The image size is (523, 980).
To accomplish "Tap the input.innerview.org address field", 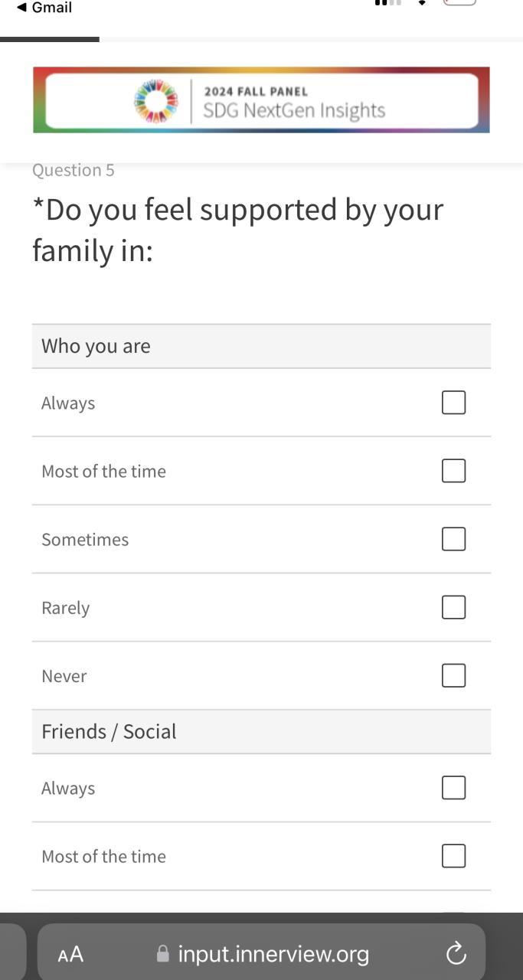I will (273, 954).
